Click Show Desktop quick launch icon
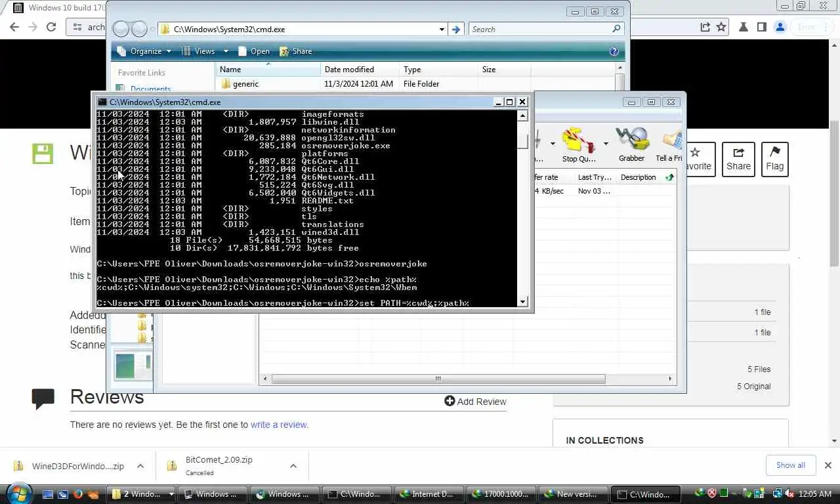Viewport: 840px width, 504px height. point(48,494)
